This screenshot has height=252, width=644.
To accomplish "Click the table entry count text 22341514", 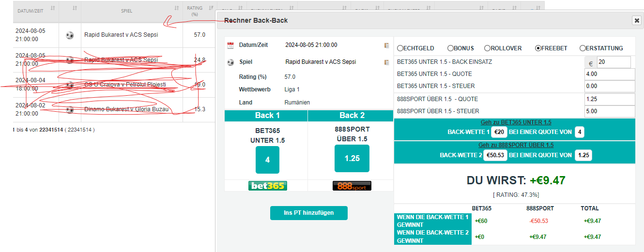I will (53, 130).
